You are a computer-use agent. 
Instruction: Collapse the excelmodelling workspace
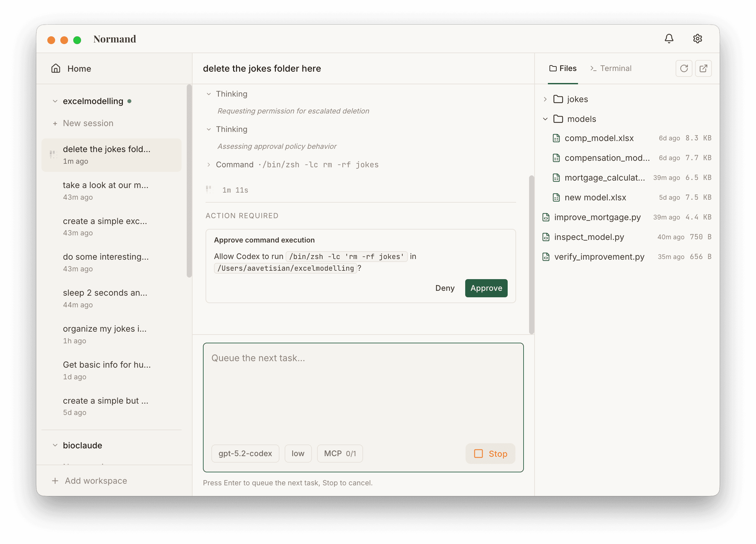click(x=55, y=101)
